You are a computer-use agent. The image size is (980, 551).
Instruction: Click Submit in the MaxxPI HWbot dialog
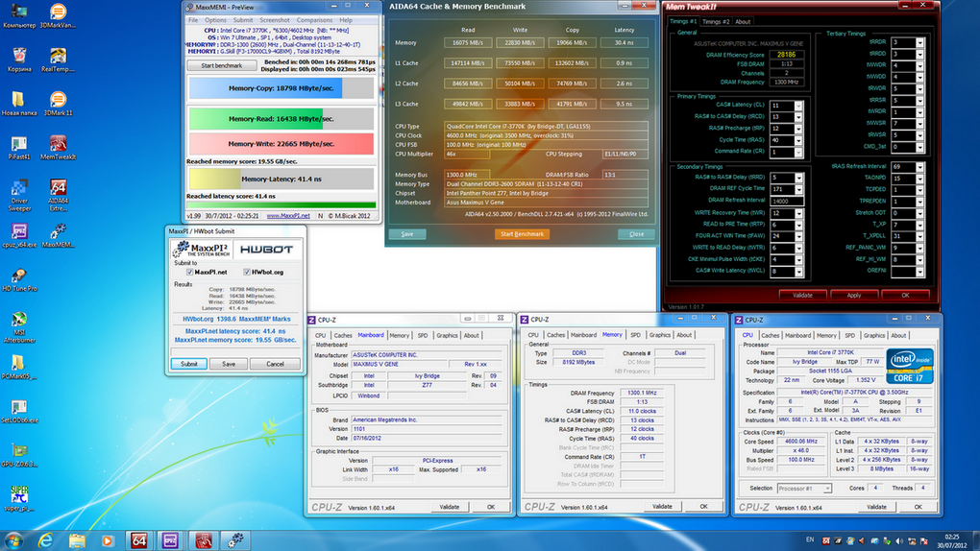click(188, 364)
